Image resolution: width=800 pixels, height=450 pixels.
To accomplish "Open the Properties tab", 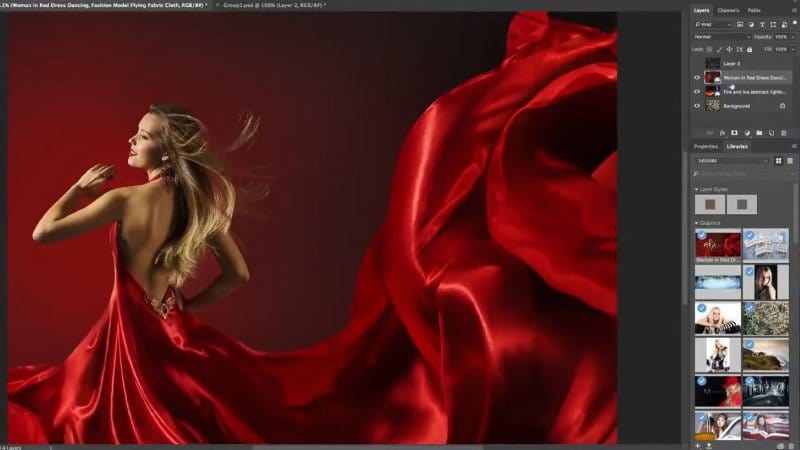I will (706, 146).
